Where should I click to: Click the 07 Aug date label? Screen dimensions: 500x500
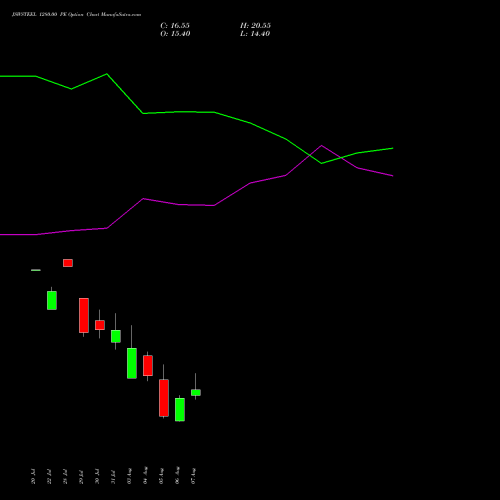pos(193,476)
